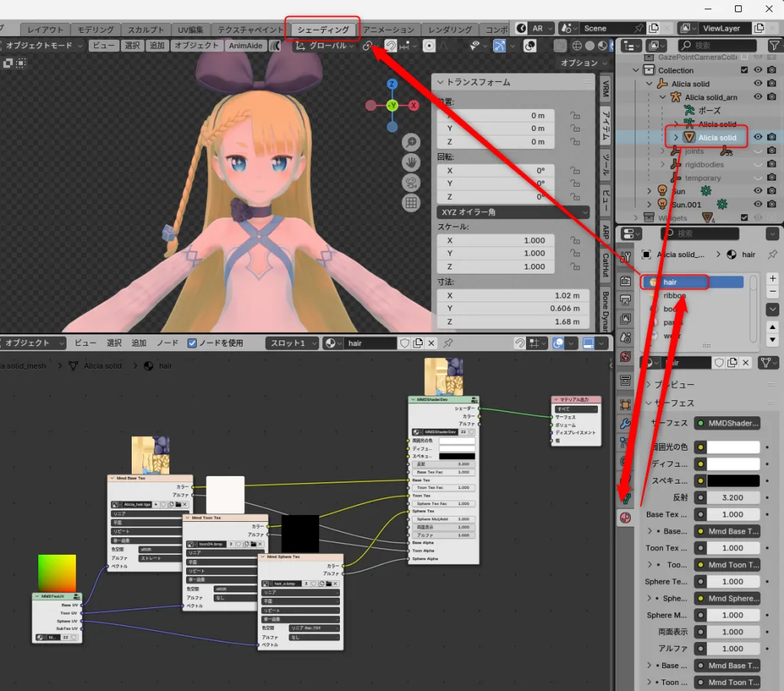This screenshot has height=691, width=784.
Task: Open the グローバル orientation dropdown
Action: (325, 45)
